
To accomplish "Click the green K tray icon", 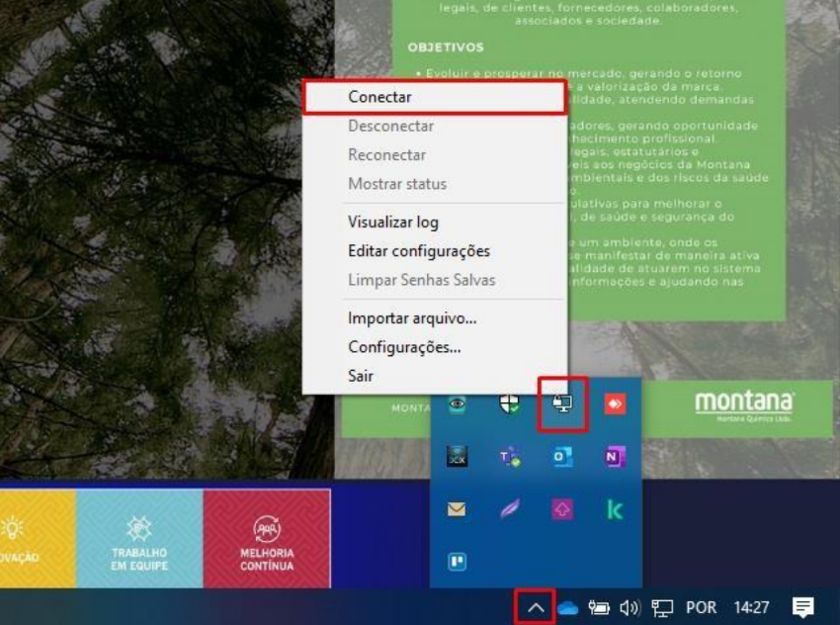I will (615, 509).
